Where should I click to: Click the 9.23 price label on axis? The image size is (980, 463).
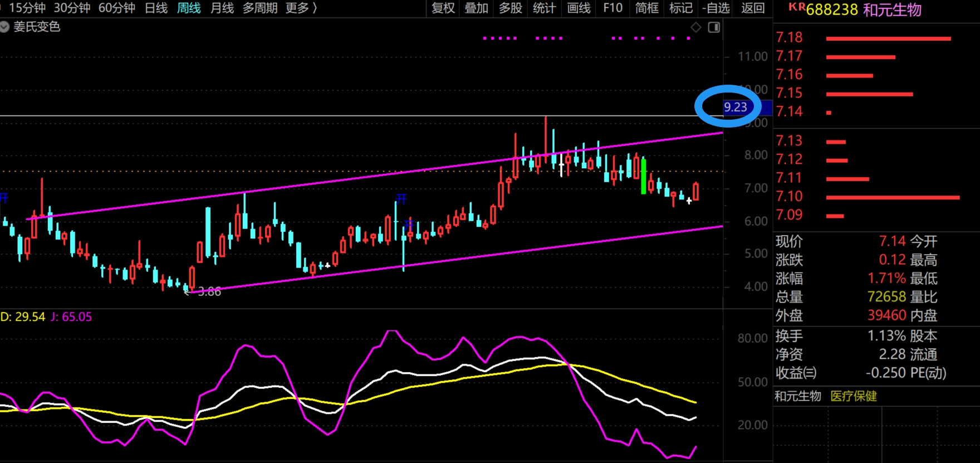735,107
